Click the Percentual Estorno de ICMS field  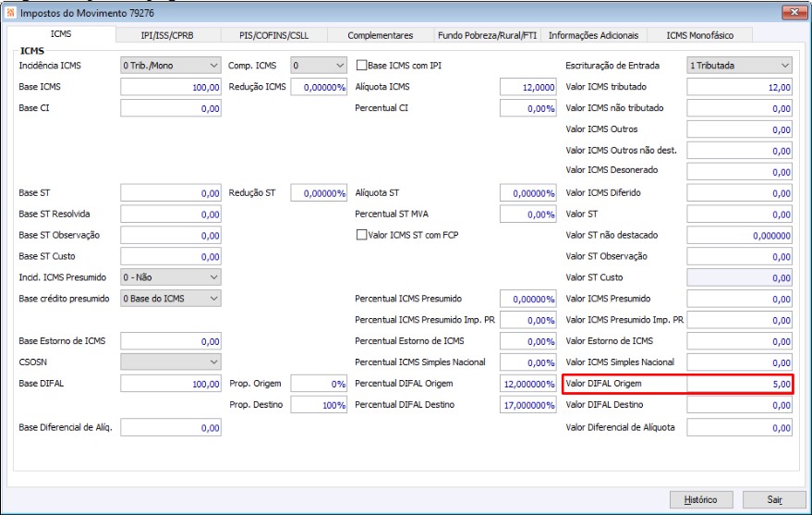pos(528,341)
